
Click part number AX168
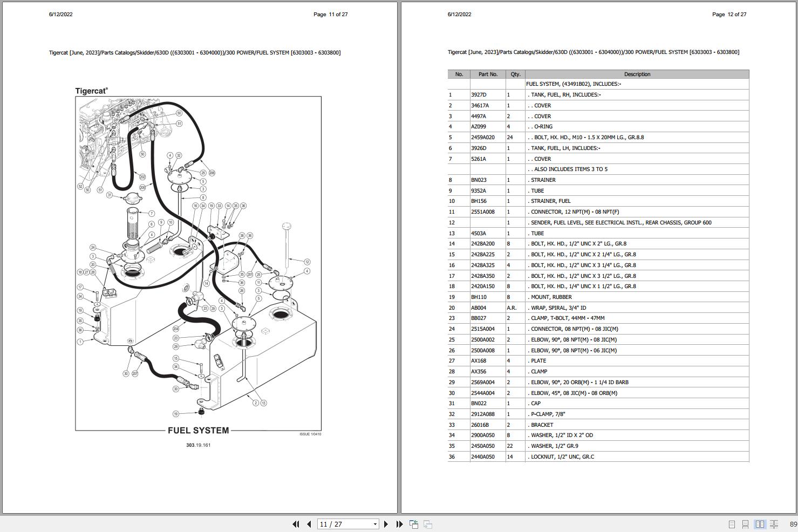[479, 361]
